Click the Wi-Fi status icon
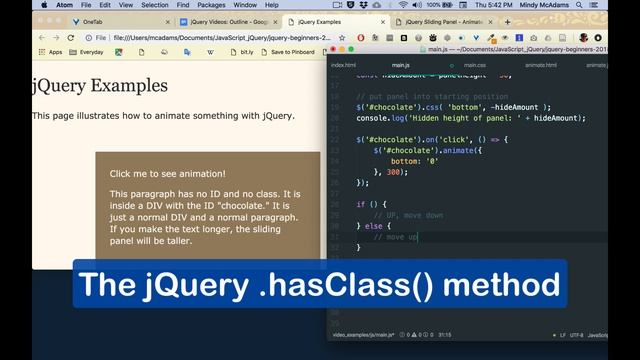640x360 pixels. click(403, 5)
